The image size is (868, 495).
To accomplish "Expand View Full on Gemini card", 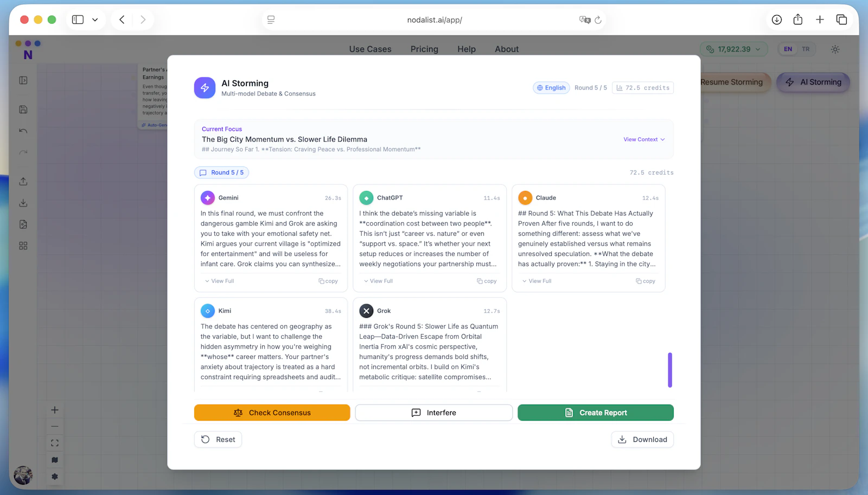I will (x=219, y=281).
